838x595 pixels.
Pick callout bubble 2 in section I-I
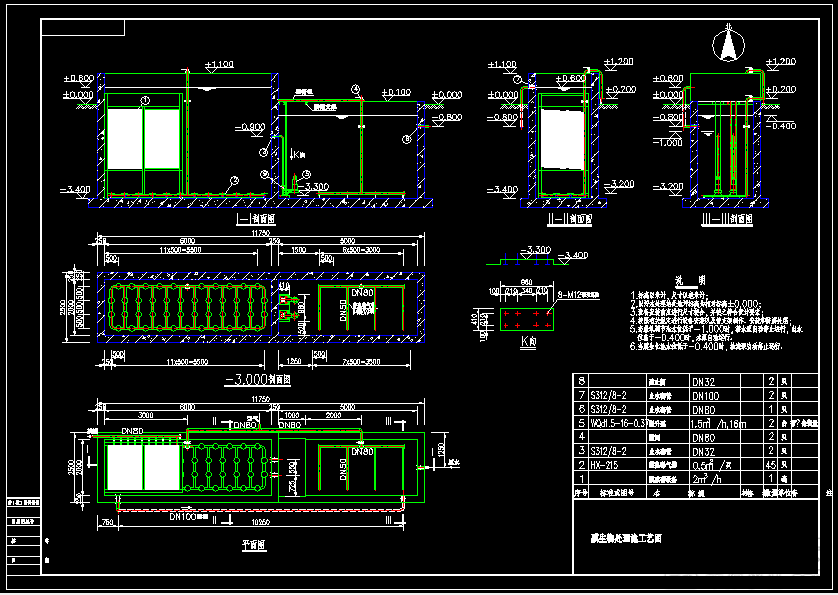(234, 180)
